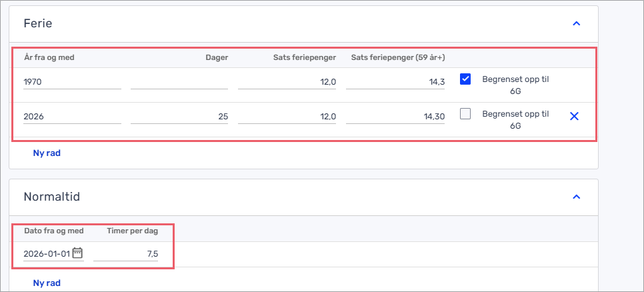Viewport: 644px width, 292px height.
Task: Edit Timer per dag value 7,5
Action: click(x=127, y=254)
